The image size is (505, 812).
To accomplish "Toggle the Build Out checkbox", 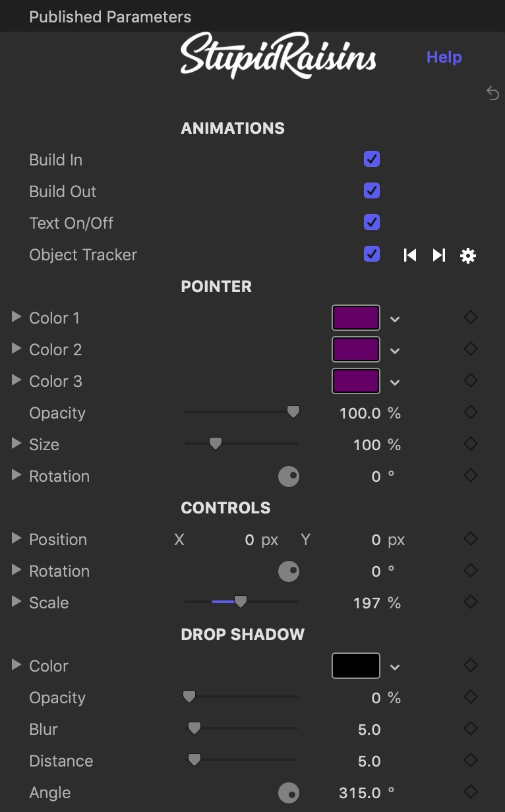I will point(372,191).
